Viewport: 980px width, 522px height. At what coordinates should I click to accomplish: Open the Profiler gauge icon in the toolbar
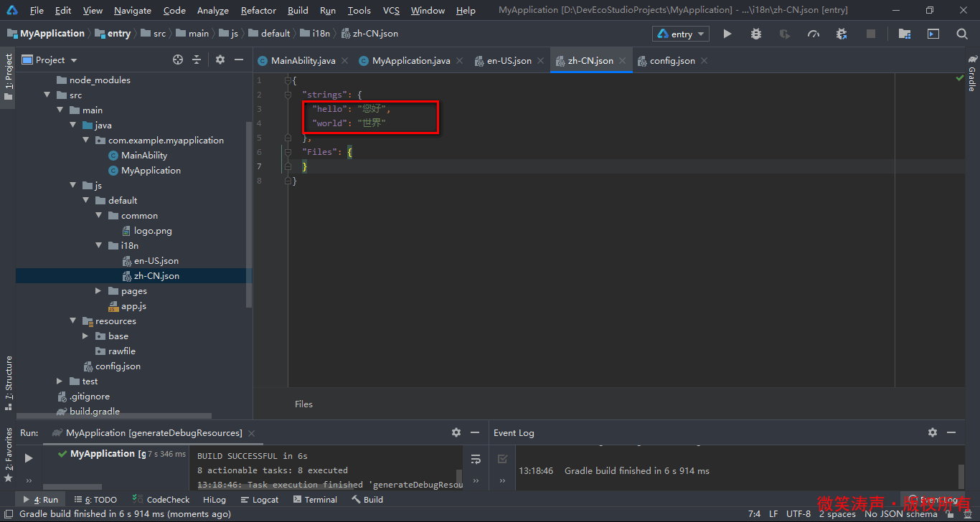click(x=813, y=34)
